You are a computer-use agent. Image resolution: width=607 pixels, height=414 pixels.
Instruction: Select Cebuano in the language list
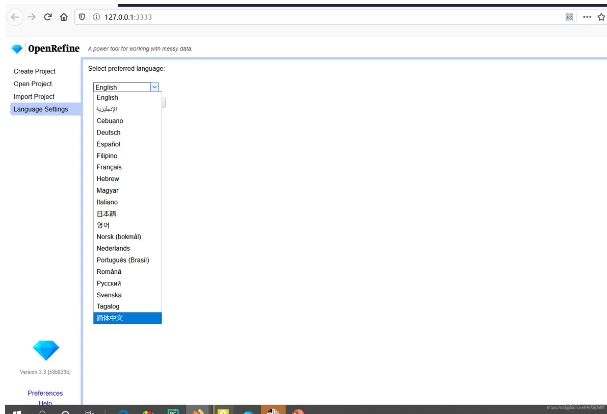point(127,121)
